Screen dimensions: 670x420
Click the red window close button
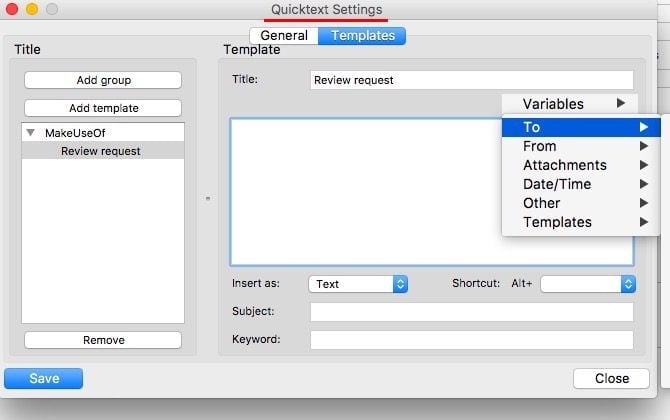(x=12, y=9)
